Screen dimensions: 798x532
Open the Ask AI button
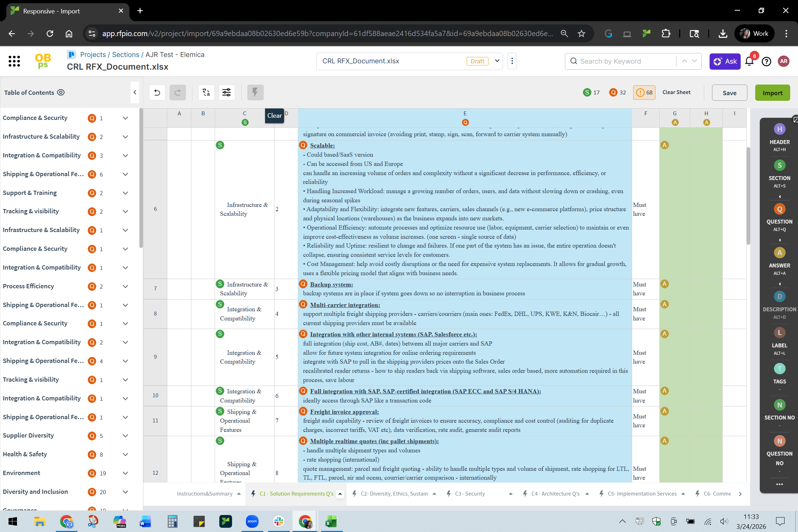point(725,62)
